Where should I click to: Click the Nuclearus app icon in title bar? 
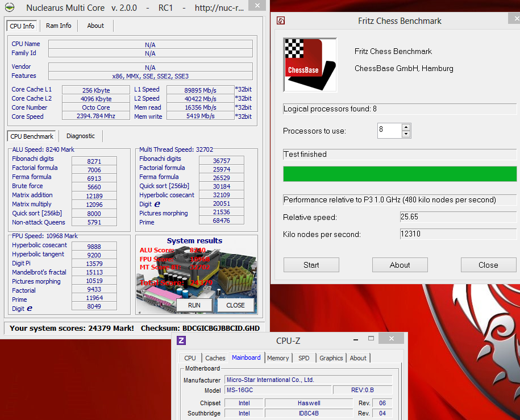click(10, 7)
